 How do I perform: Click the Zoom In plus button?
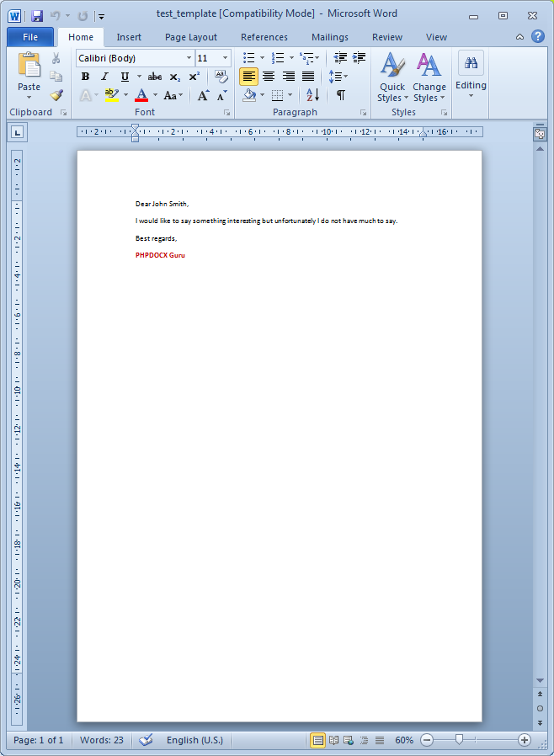(x=525, y=740)
